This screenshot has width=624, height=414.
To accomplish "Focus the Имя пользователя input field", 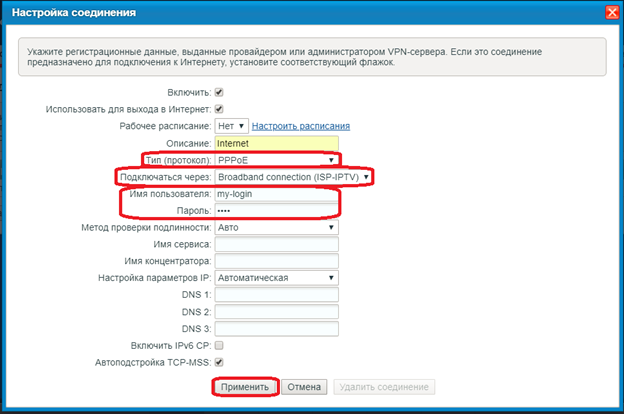I will (277, 194).
